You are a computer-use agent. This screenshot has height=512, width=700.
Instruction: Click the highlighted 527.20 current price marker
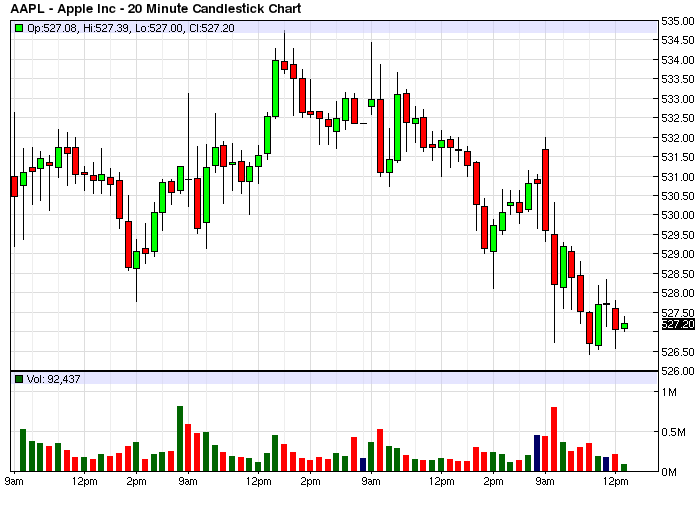pyautogui.click(x=677, y=324)
